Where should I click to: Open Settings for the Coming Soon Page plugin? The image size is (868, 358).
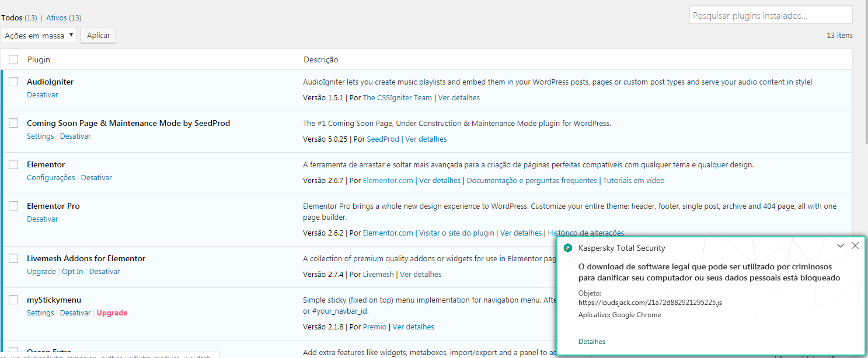[x=40, y=136]
